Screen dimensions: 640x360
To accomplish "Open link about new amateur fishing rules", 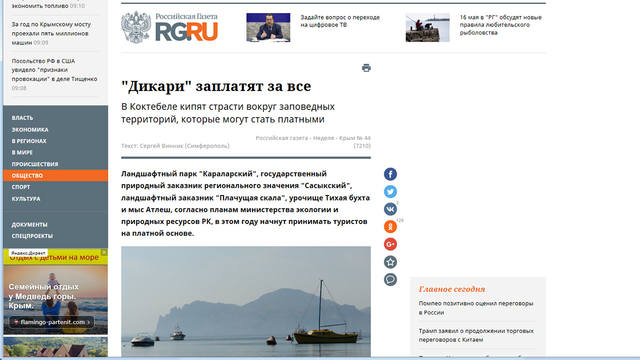I will [500, 24].
